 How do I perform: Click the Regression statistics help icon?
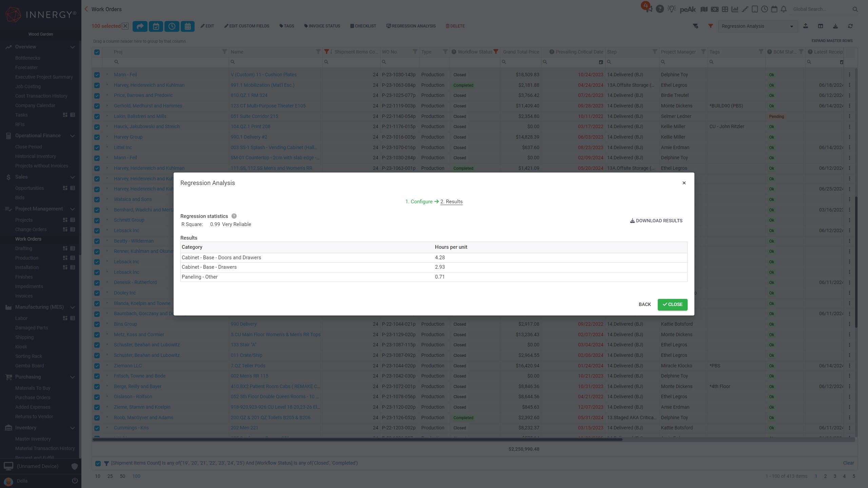[234, 216]
